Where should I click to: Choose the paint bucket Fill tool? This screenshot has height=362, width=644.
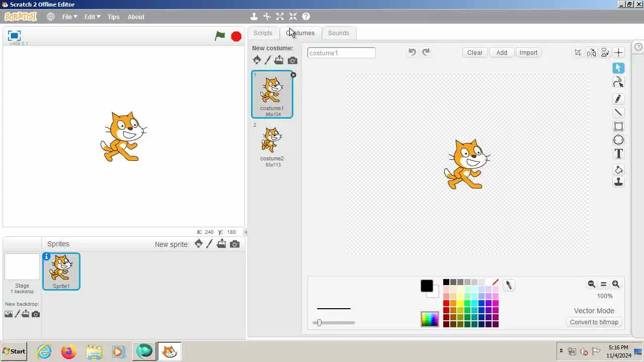click(x=618, y=170)
